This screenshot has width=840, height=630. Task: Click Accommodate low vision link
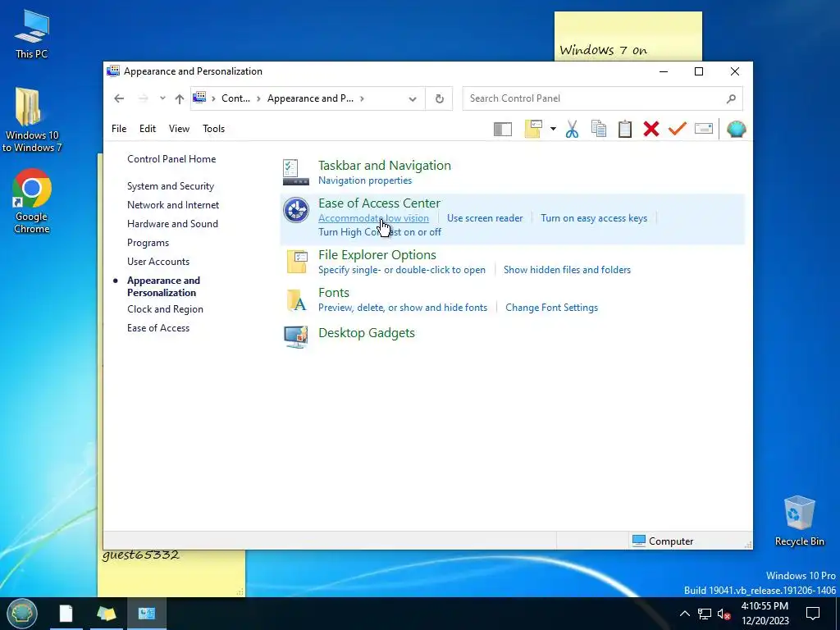(x=373, y=218)
